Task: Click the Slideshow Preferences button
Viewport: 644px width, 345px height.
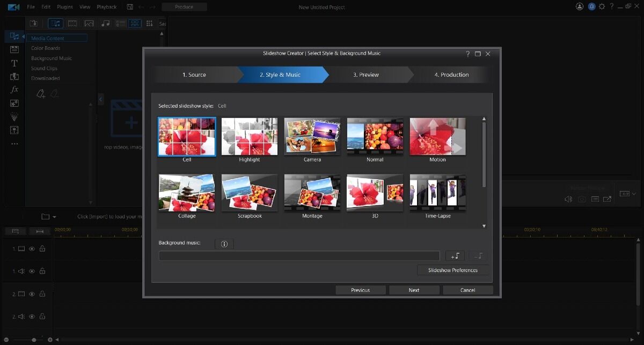Action: pyautogui.click(x=452, y=270)
